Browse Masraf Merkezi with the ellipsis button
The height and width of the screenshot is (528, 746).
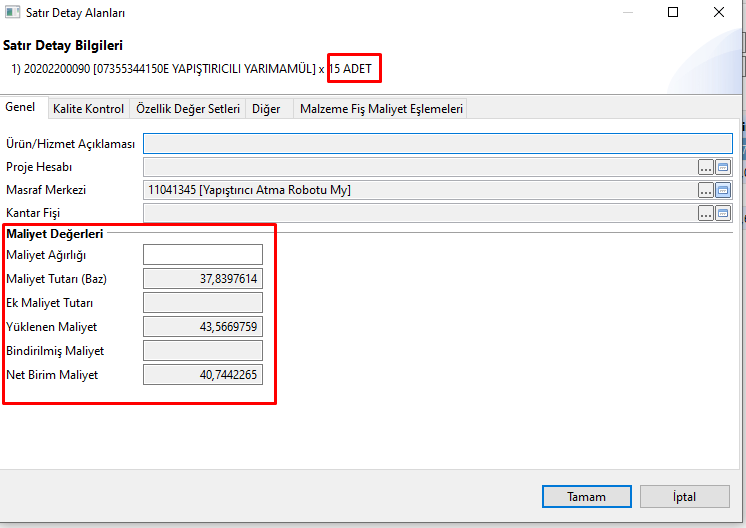[x=706, y=190]
